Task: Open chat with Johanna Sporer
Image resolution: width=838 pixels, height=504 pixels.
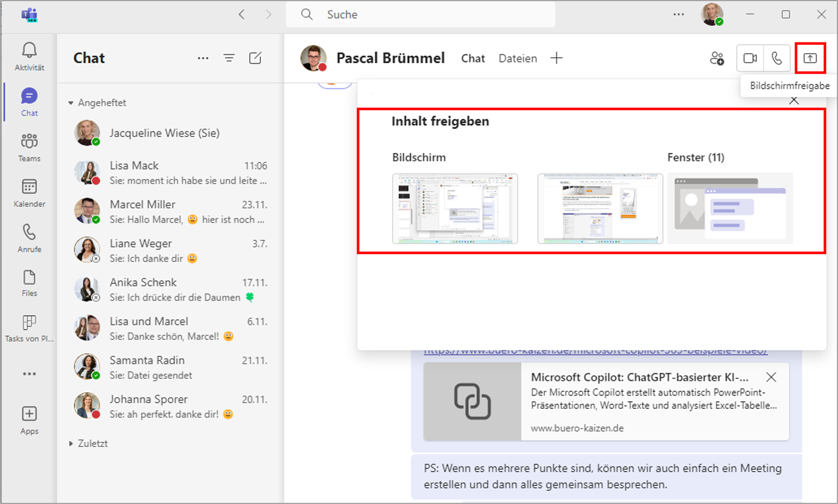Action: coord(170,406)
